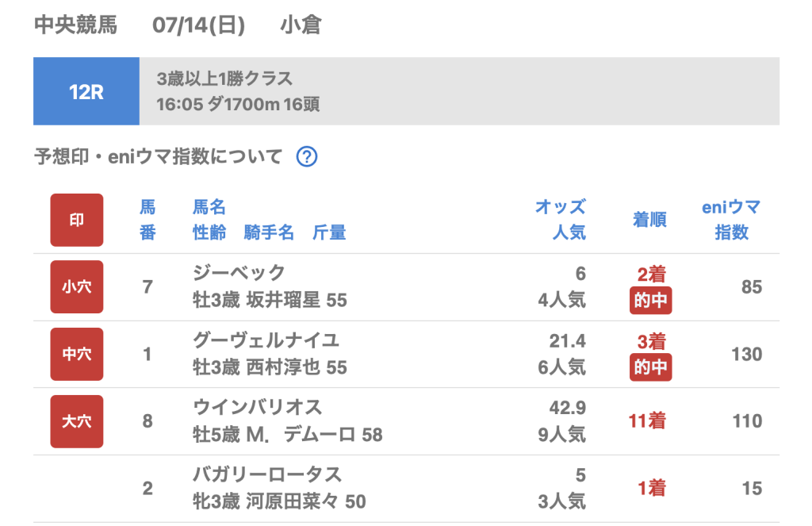The image size is (812, 526).
Task: Click the 小穴 prediction mark badge
Action: tap(77, 286)
